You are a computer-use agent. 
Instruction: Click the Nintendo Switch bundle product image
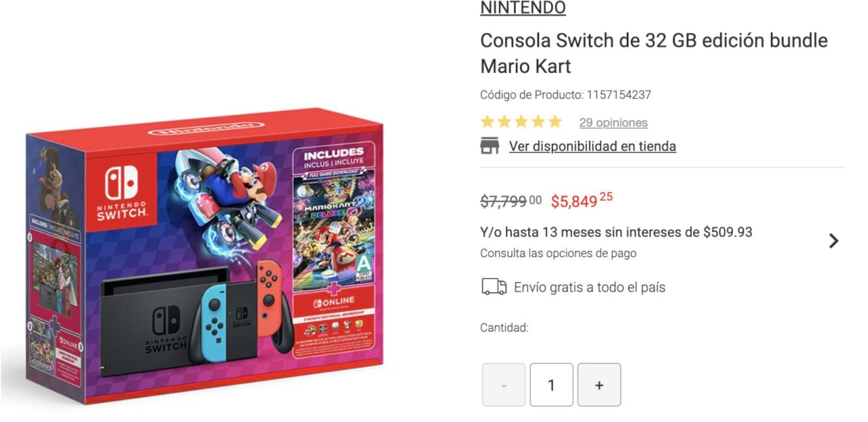point(205,257)
